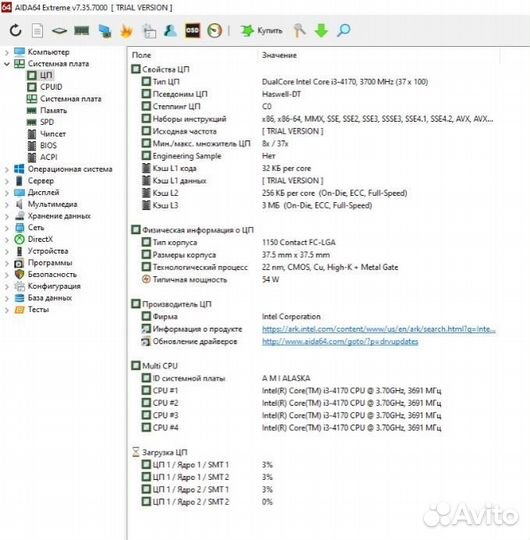The height and width of the screenshot is (540, 530).
Task: Click the motherboard chip toolbar icon
Action: (x=59, y=31)
